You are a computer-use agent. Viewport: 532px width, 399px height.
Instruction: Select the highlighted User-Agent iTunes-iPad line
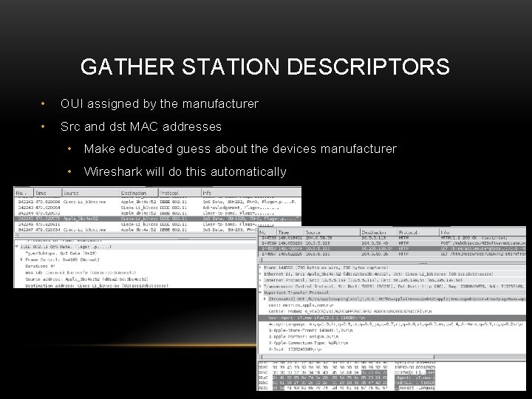point(392,318)
